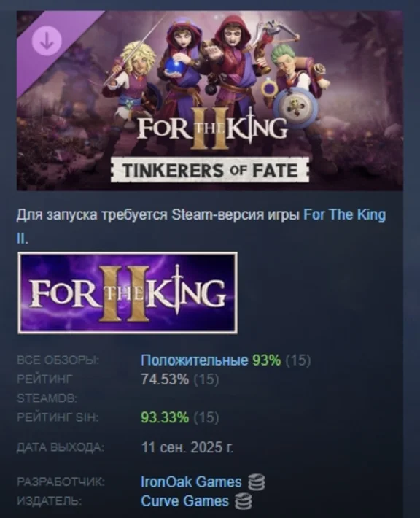Screen dimensions: 420x518
Task: Click the coin stack icon beside IronOak Games
Action: [256, 482]
